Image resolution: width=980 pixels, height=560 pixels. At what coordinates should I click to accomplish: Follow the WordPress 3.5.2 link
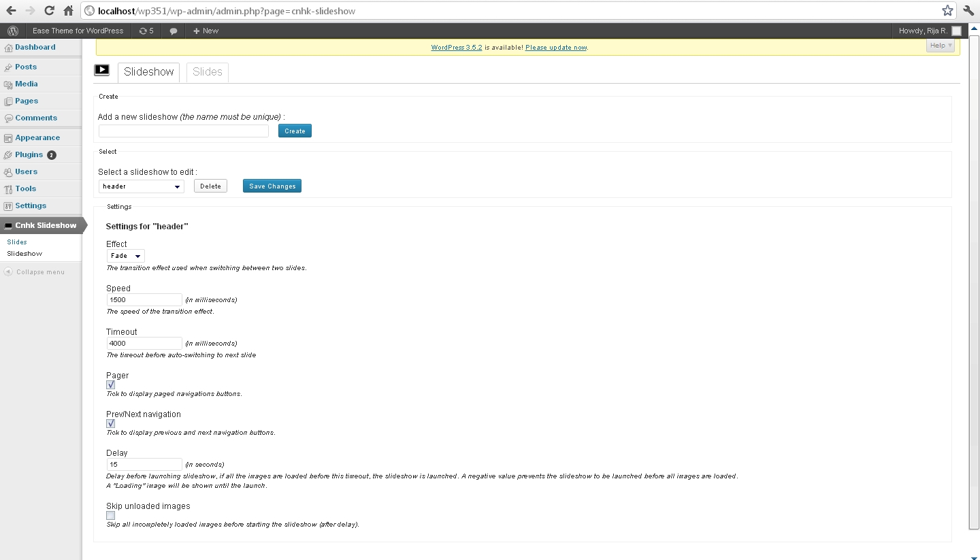pyautogui.click(x=457, y=48)
